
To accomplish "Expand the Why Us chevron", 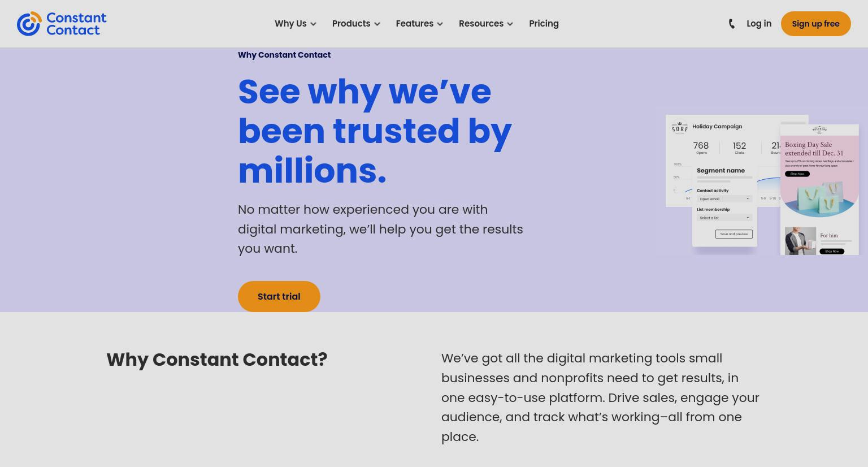I will pos(313,24).
